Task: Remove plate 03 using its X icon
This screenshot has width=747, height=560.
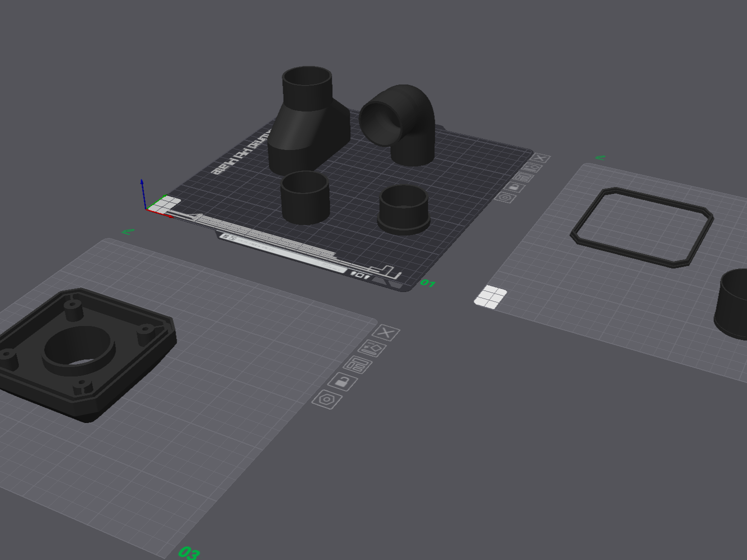Action: pos(386,332)
